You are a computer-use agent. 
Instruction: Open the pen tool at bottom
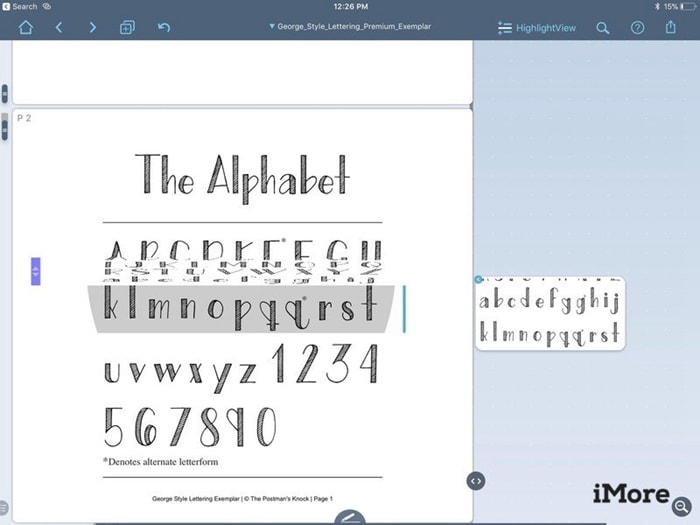[x=350, y=517]
